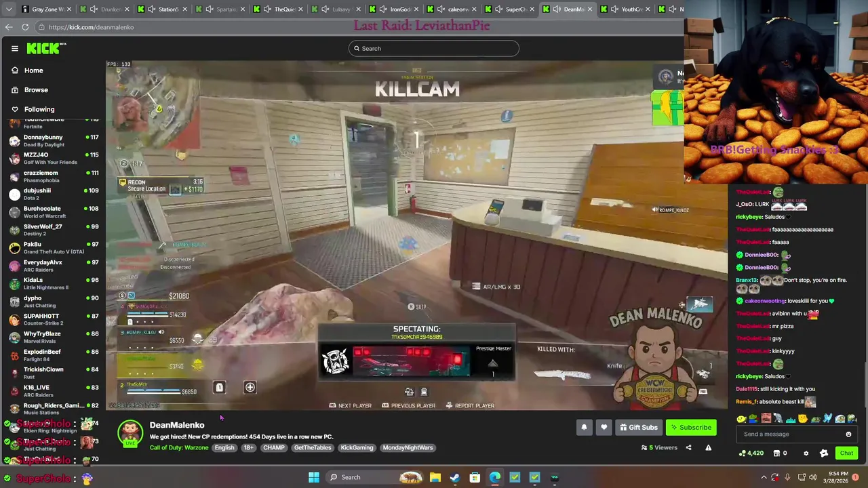
Task: Click SilverWolf_27 avatar in sidebar
Action: click(x=14, y=230)
